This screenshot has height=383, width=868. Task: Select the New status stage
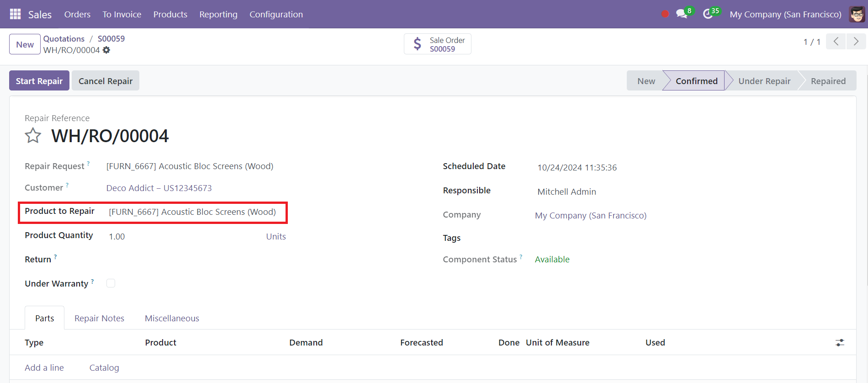[646, 81]
